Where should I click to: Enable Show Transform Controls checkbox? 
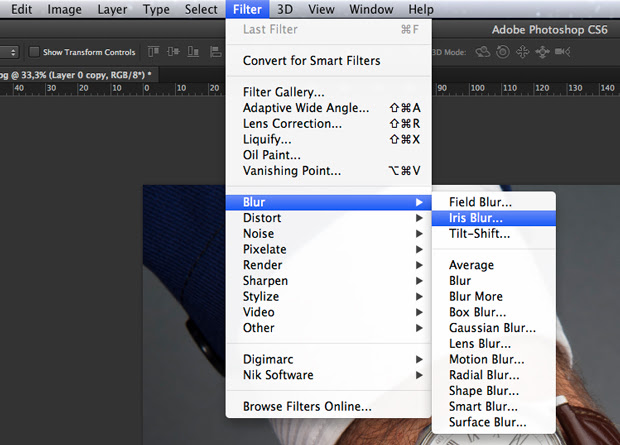click(34, 52)
